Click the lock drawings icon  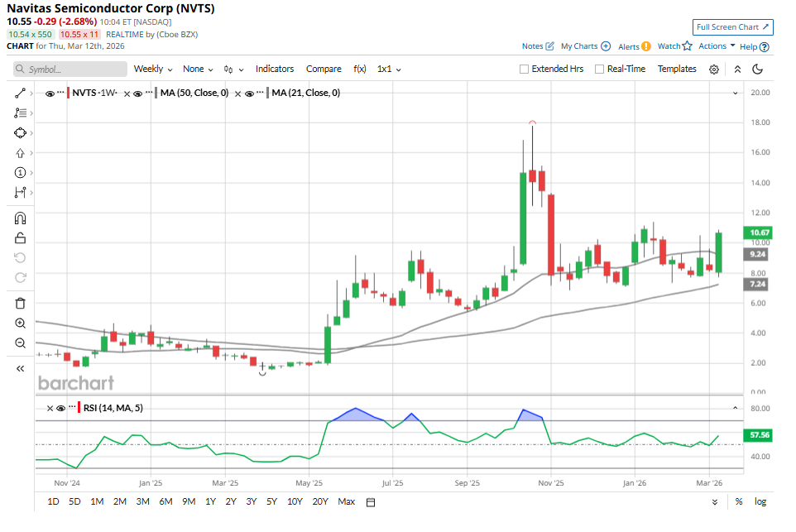click(x=21, y=238)
